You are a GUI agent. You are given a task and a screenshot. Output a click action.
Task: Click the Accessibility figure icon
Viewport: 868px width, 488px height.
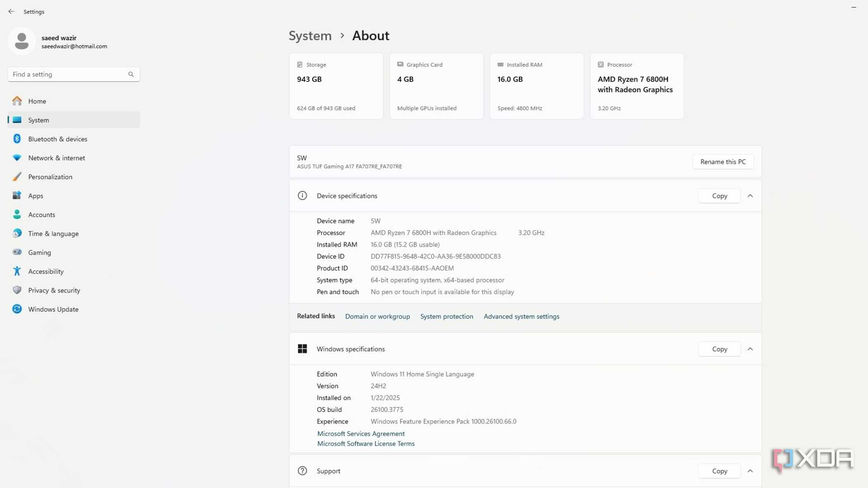[x=17, y=271]
